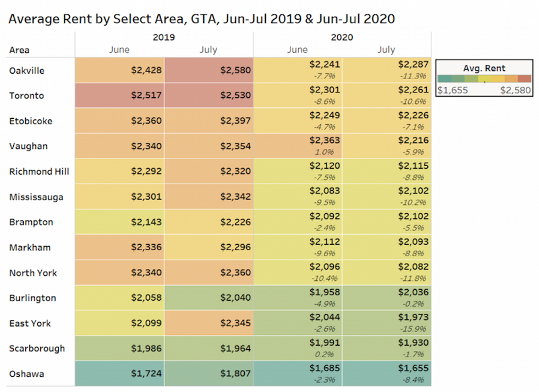Click the Burlington July 2020 $2,036 cell

tap(387, 298)
